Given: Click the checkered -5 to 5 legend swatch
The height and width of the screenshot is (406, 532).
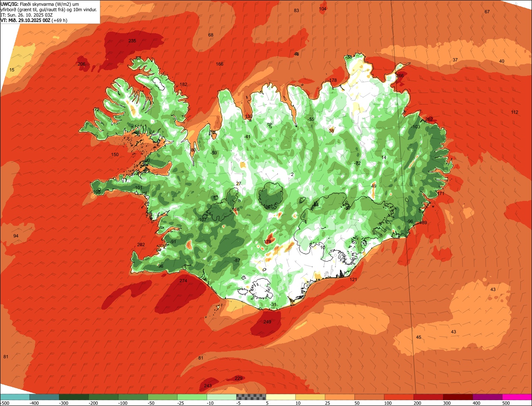Looking at the screenshot, I should click(x=251, y=397).
